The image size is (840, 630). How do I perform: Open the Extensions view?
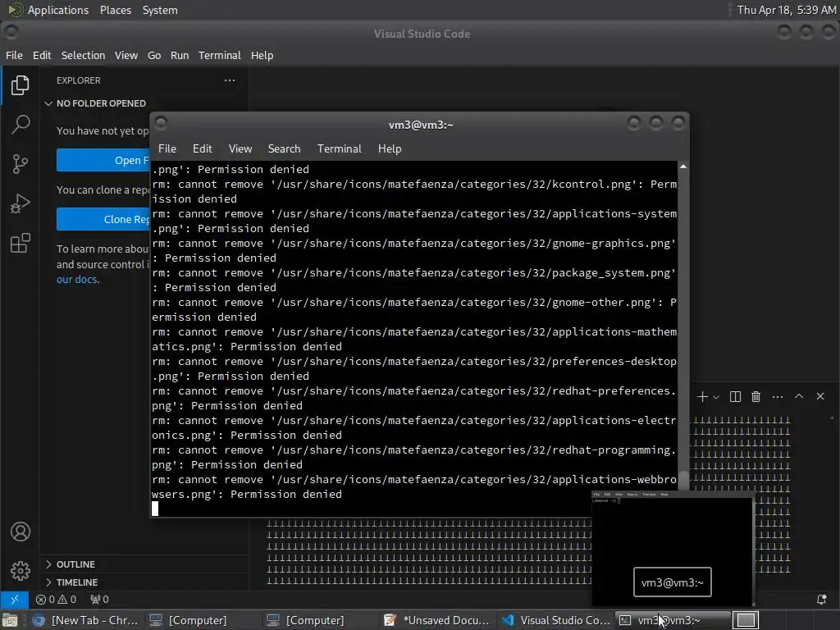pos(21,243)
